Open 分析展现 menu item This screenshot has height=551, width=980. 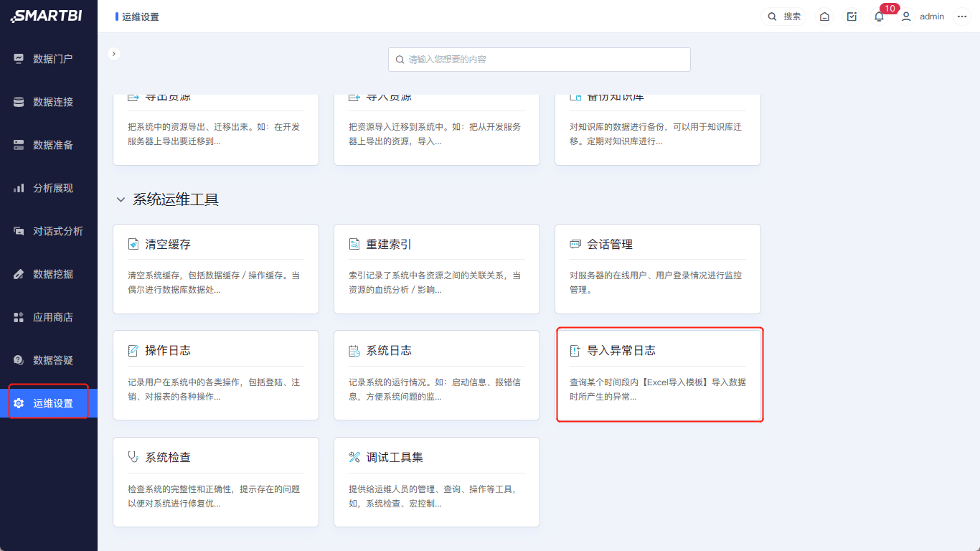point(49,188)
